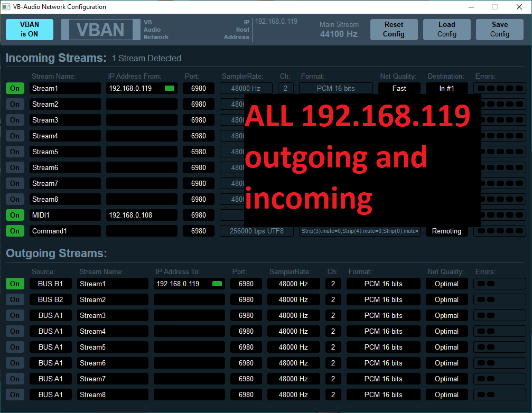Edit MIDI1 IP address 192.168.0.108
Screen dimensions: 532x413
142,215
